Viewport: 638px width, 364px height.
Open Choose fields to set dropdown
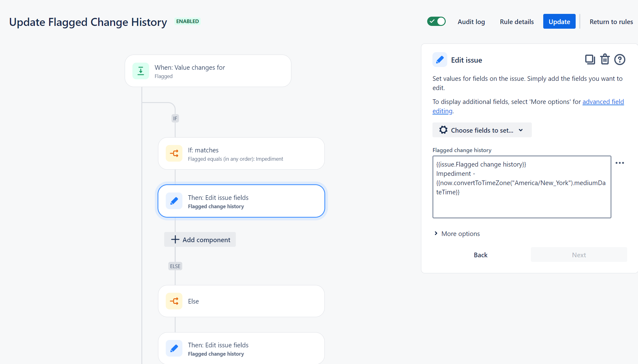click(x=482, y=130)
